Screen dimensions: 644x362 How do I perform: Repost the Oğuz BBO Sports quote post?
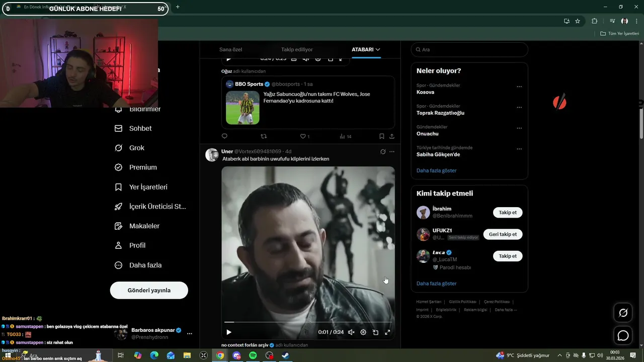[x=264, y=136]
